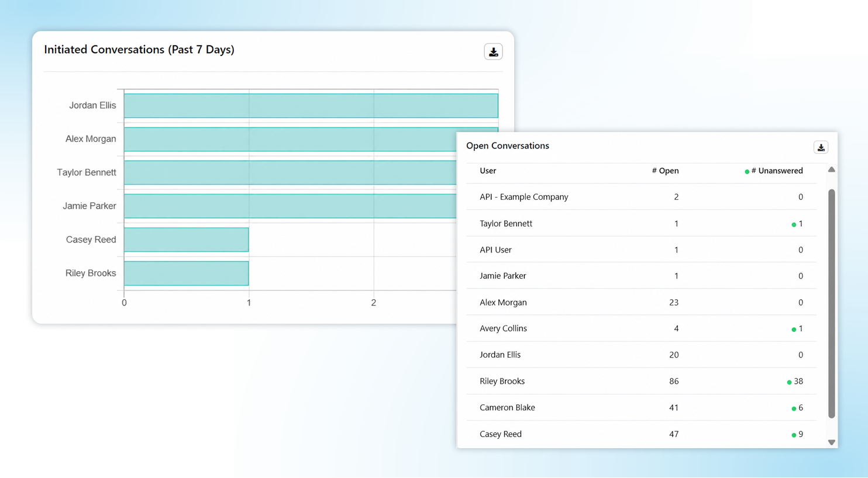
Task: Click the Jordan Ellis bar in the chart
Action: point(311,106)
